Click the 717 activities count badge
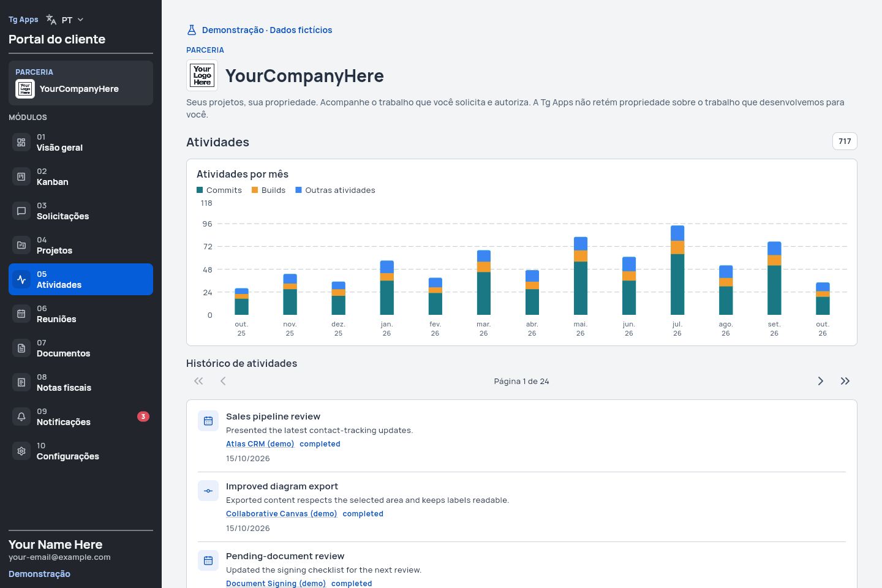Image resolution: width=882 pixels, height=588 pixels. 845,141
